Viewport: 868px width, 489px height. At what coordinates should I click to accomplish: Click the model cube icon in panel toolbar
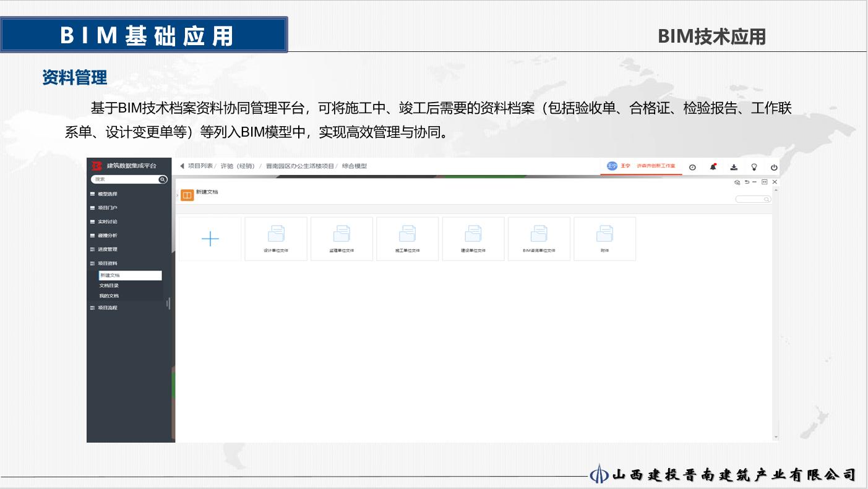tap(737, 182)
